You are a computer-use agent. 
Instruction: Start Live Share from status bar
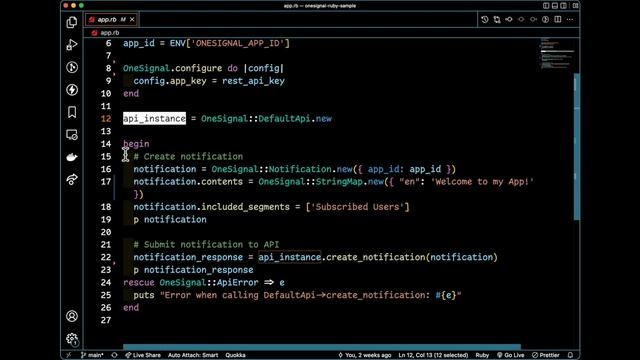tap(143, 355)
